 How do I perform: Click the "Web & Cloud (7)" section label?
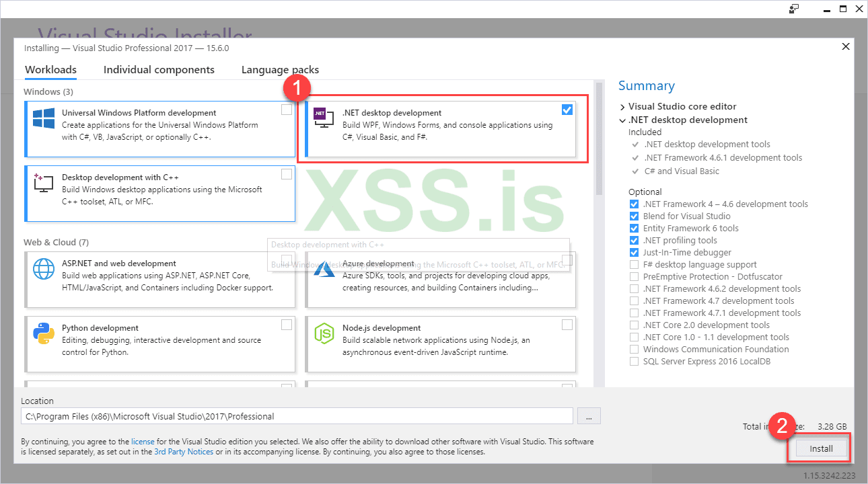coord(56,242)
